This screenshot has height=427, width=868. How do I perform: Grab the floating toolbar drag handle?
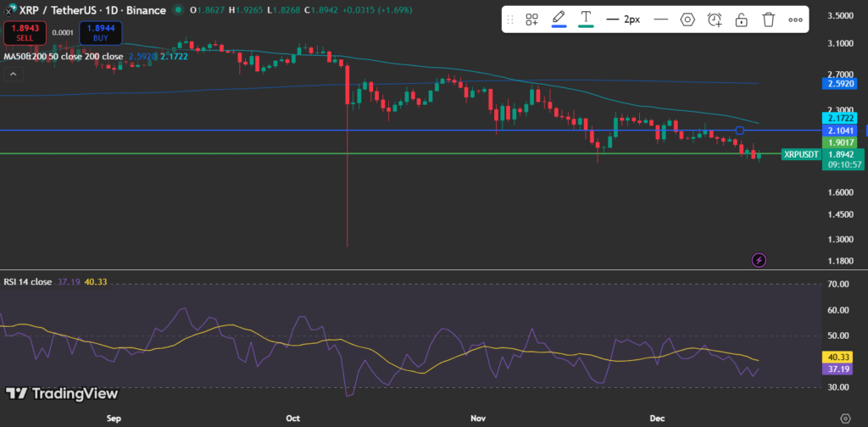click(x=510, y=19)
